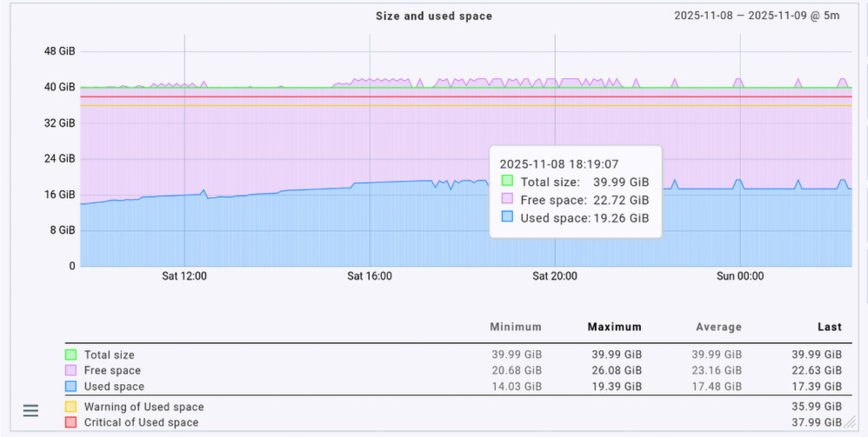The image size is (868, 437).
Task: Click the red Critical of Used space swatch
Action: tap(70, 422)
